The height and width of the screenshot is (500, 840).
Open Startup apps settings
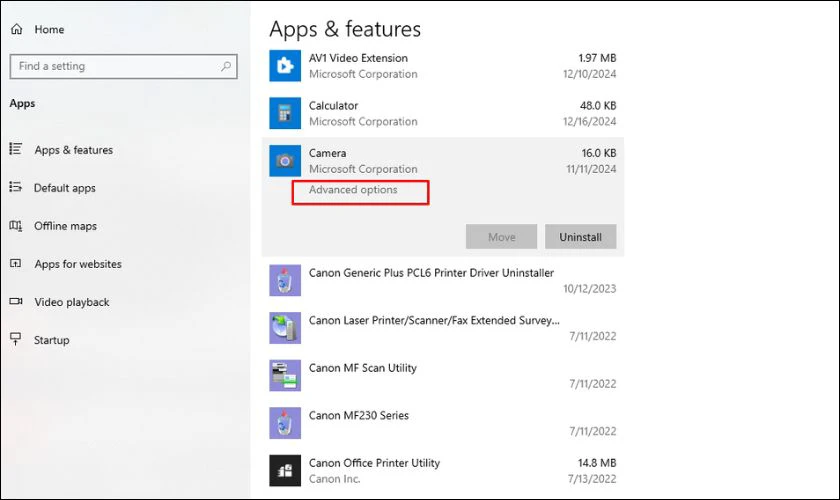(x=52, y=340)
